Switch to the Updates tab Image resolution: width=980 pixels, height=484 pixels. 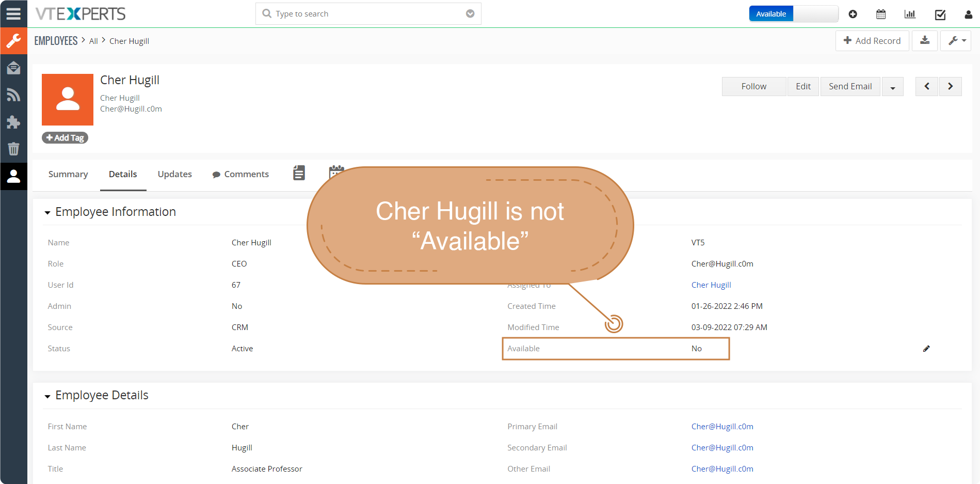175,174
